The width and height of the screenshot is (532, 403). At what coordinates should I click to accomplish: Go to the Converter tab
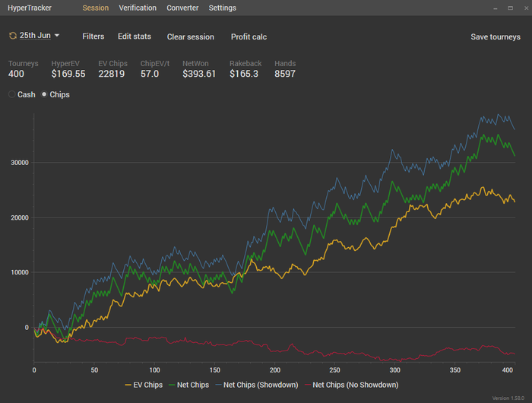[182, 8]
